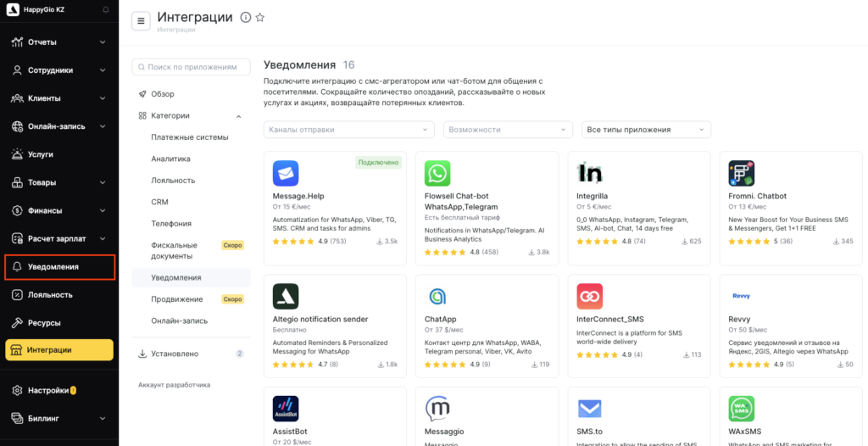Click the hamburger menu toggle button
This screenshot has width=868, height=446.
141,20
